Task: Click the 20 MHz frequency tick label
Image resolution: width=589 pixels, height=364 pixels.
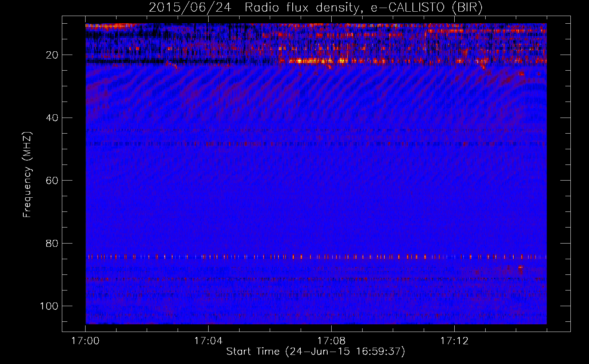Action: (x=52, y=55)
